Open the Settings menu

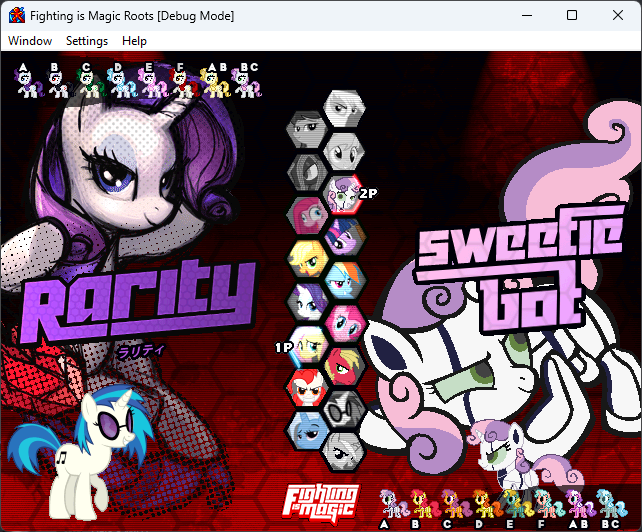pyautogui.click(x=87, y=41)
